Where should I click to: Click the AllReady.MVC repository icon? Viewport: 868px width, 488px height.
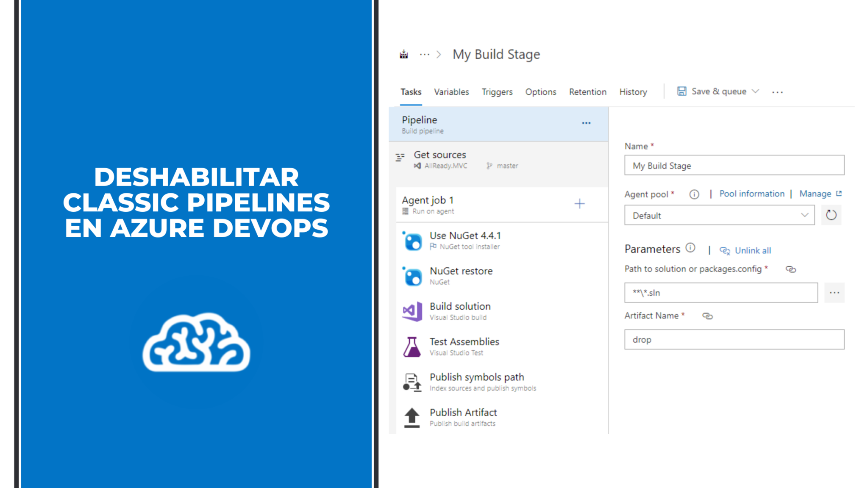point(417,166)
